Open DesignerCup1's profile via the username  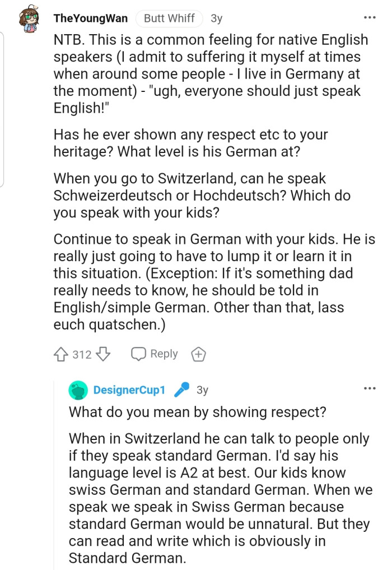click(129, 390)
